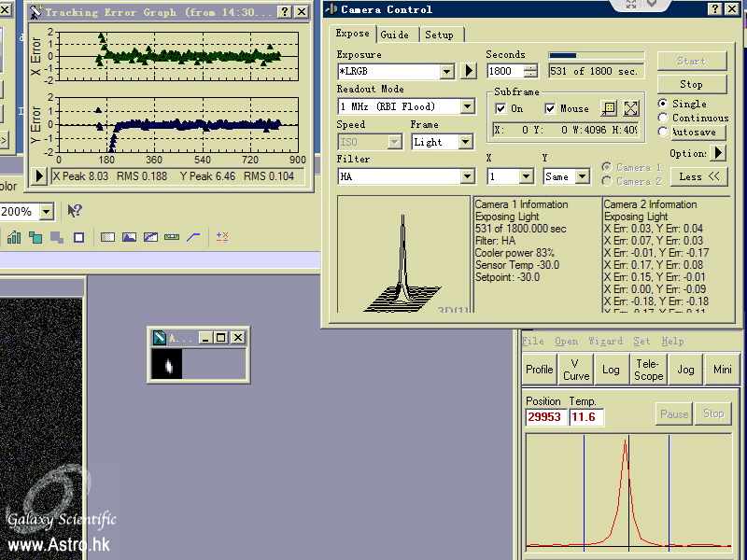Click the subframe auto-select icon with yellow square

click(x=609, y=108)
